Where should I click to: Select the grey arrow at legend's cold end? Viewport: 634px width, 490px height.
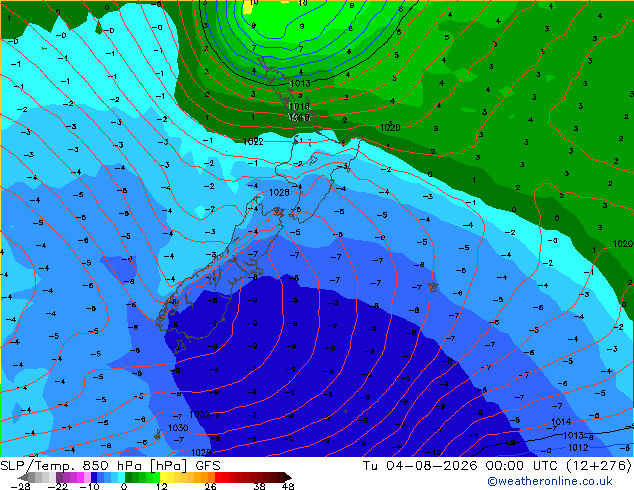22,477
